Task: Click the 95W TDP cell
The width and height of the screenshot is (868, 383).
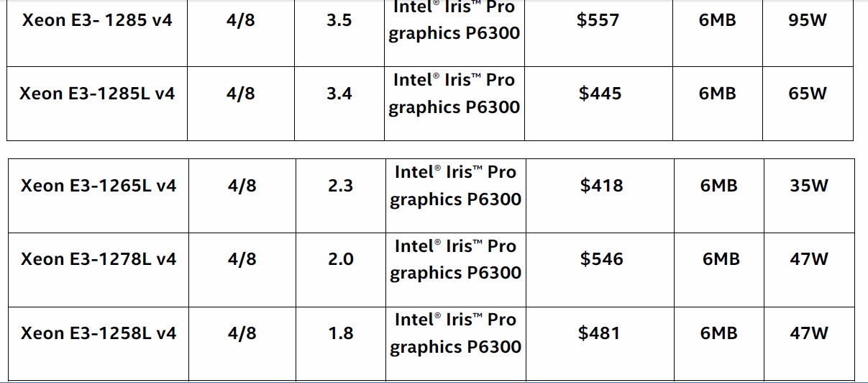Action: [808, 20]
